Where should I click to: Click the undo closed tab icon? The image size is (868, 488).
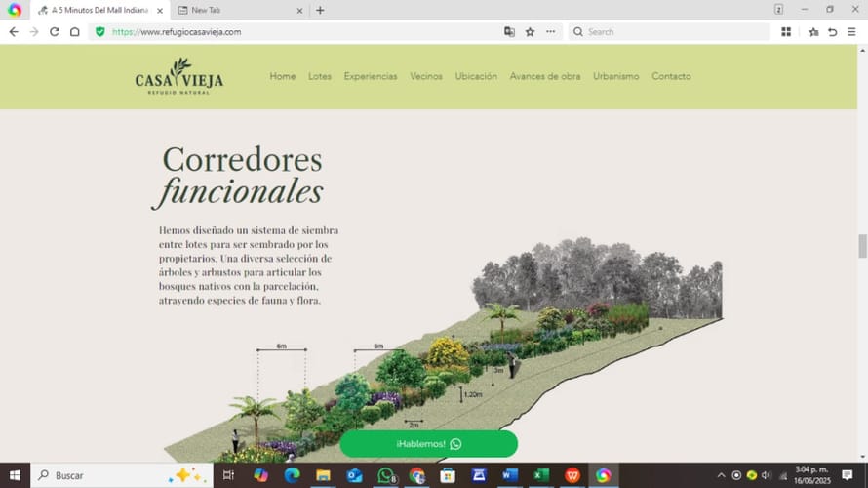point(833,32)
